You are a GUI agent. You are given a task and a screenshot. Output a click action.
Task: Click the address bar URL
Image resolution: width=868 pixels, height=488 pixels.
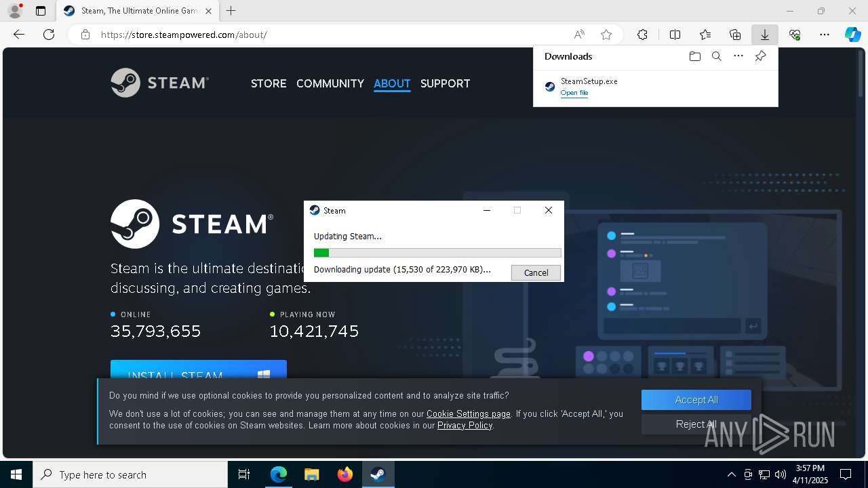[x=184, y=35]
